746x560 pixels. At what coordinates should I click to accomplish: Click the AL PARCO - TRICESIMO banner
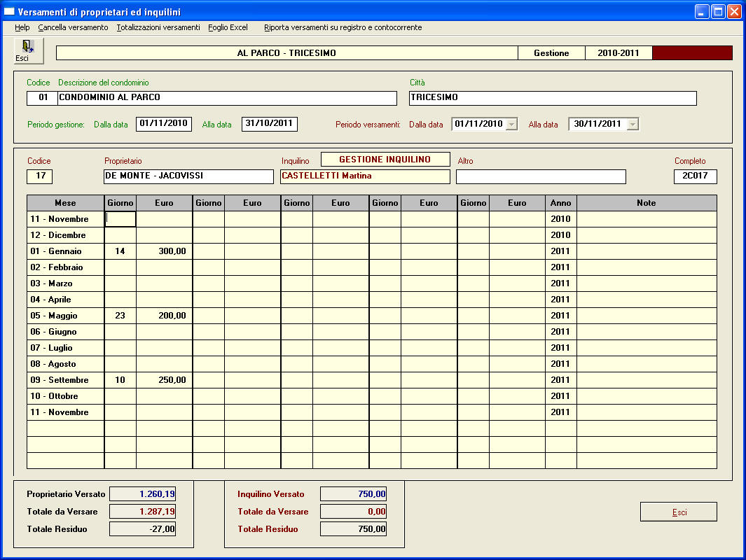[286, 52]
